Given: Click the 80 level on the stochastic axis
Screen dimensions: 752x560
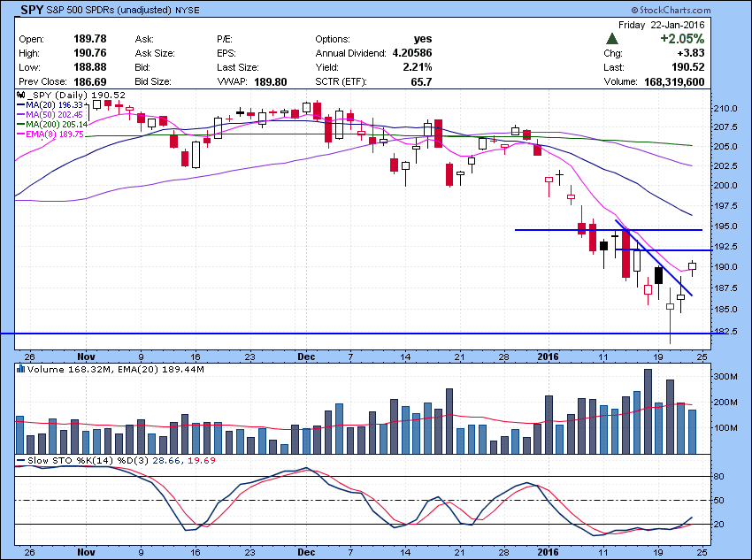Looking at the screenshot, I should point(719,476).
